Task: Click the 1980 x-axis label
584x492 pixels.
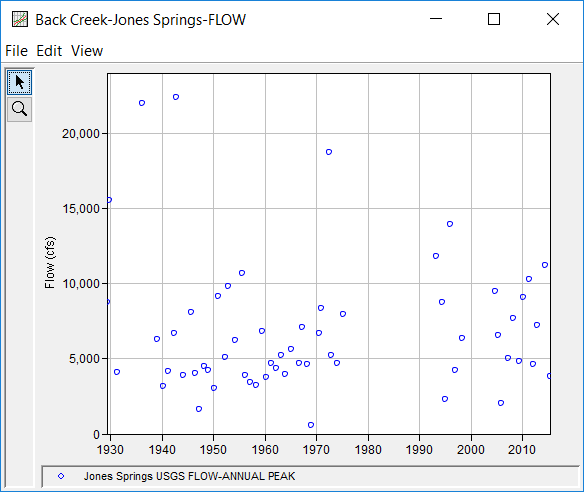Action: [368, 450]
